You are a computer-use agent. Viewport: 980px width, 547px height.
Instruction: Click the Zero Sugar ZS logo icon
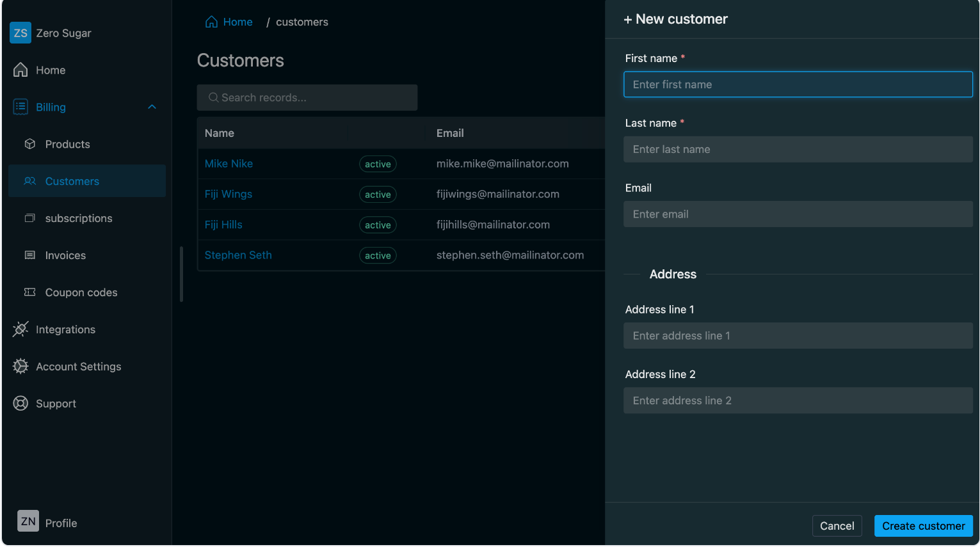pyautogui.click(x=20, y=33)
